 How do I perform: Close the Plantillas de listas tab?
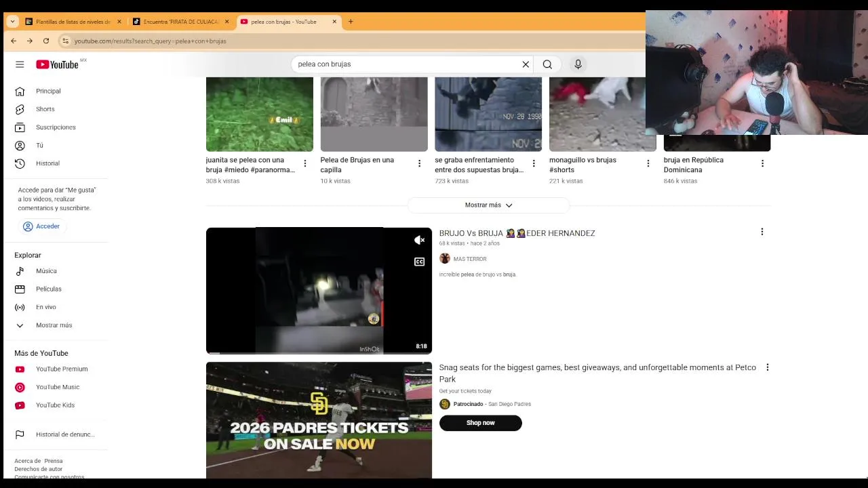(x=119, y=22)
